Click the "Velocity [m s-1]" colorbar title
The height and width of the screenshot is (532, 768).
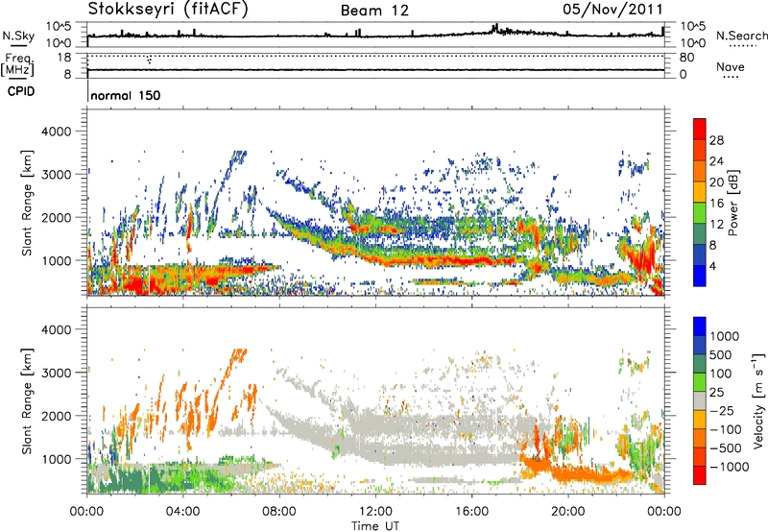click(x=758, y=400)
